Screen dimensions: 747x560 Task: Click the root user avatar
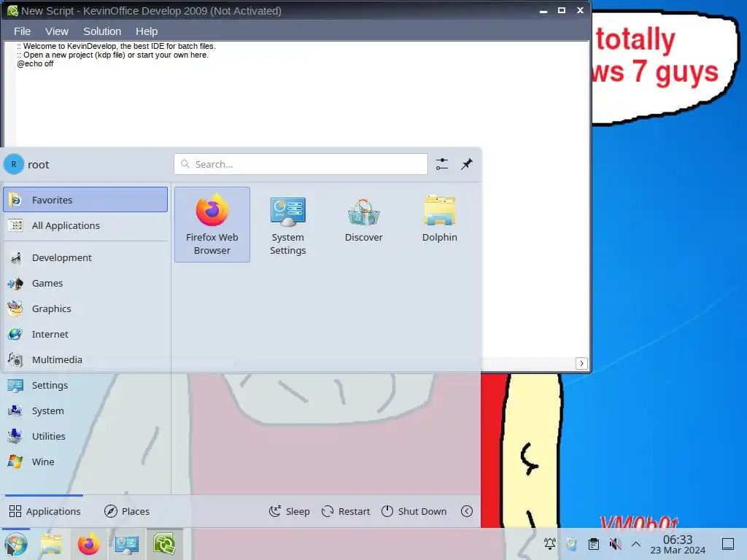[14, 164]
